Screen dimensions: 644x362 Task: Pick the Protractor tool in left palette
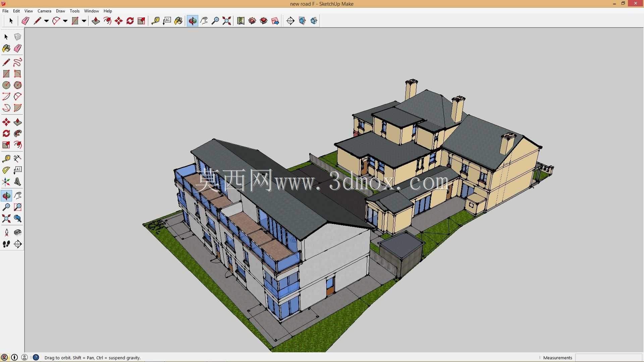6,170
